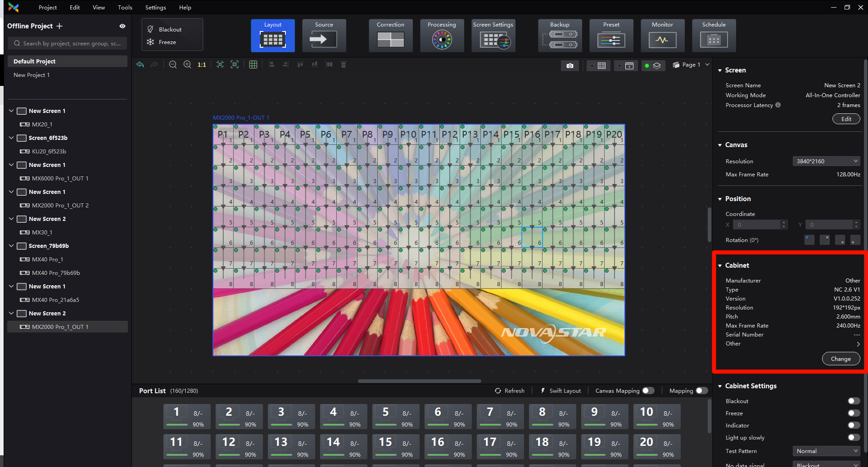Click the Blackout button in the top bar

tap(164, 29)
